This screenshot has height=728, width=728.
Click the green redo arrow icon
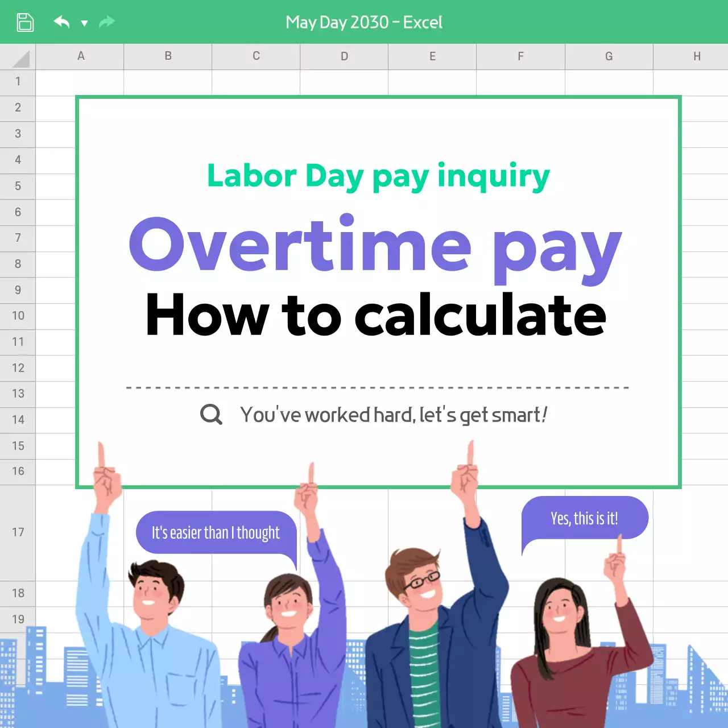[x=106, y=22]
